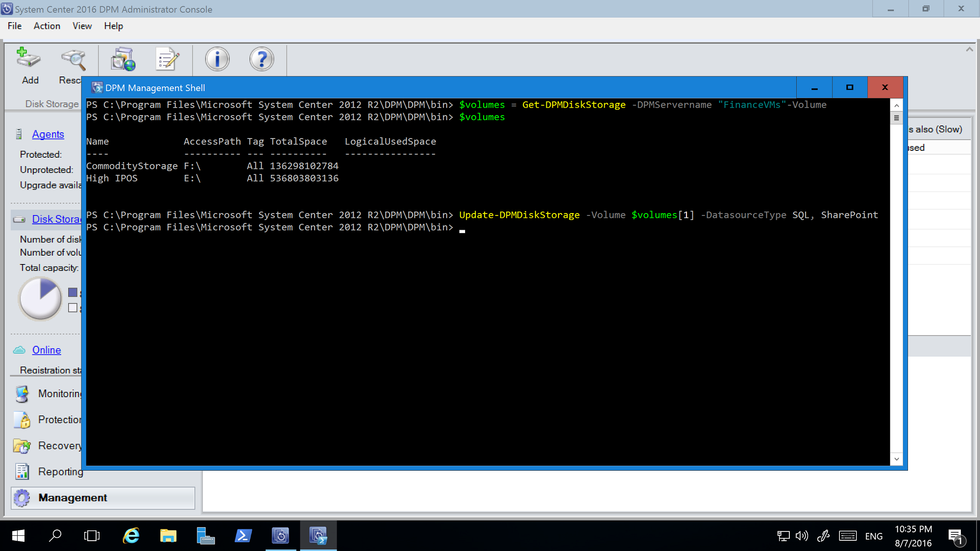Click the information icon in toolbar
Image resolution: width=980 pixels, height=551 pixels.
pyautogui.click(x=218, y=59)
